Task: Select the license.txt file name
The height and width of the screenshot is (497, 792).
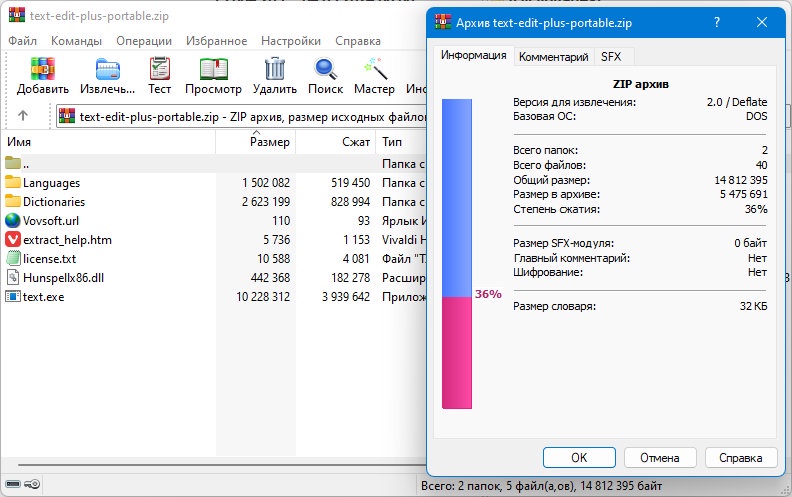Action: 49,259
